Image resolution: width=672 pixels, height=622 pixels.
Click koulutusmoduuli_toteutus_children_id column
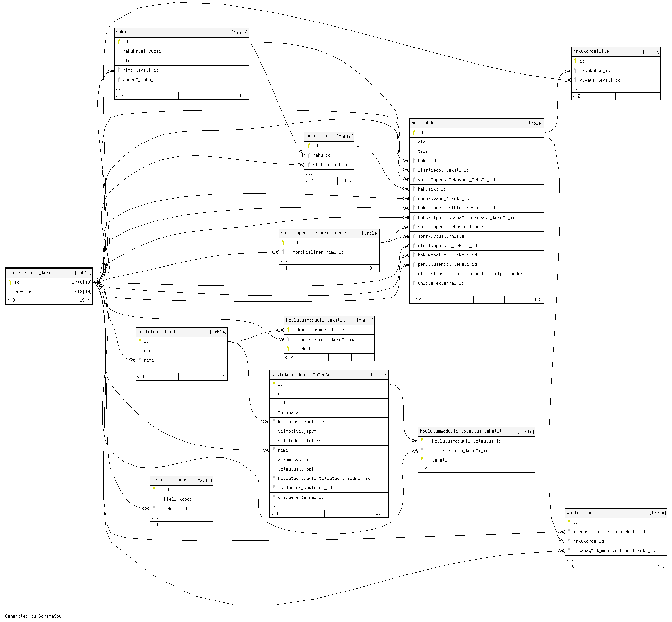point(329,479)
